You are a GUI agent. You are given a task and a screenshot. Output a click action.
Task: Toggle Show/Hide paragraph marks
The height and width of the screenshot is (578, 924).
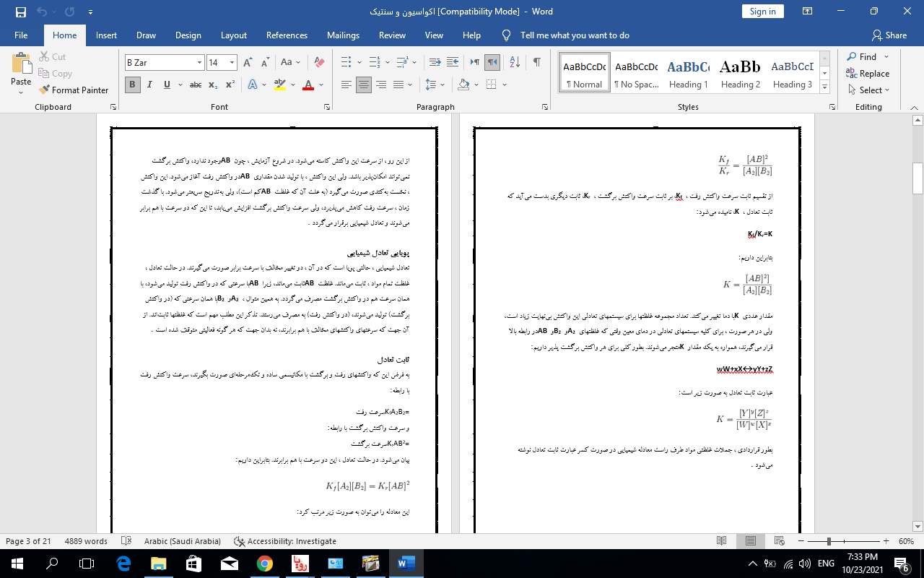pyautogui.click(x=536, y=63)
